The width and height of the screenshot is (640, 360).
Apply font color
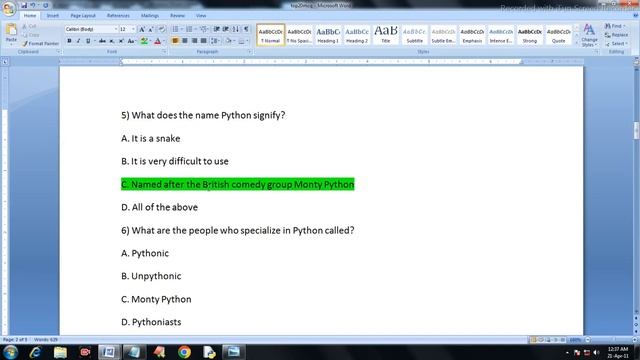[158, 41]
